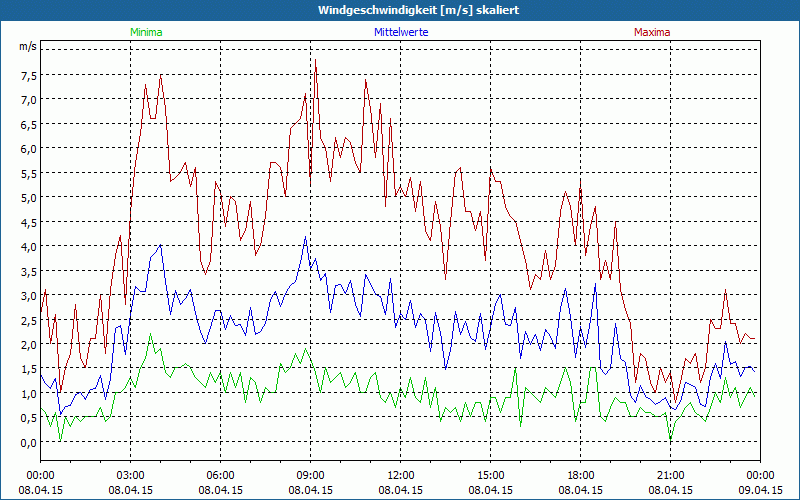Click the 09.04.15 date label
The width and height of the screenshot is (800, 500).
pyautogui.click(x=761, y=490)
